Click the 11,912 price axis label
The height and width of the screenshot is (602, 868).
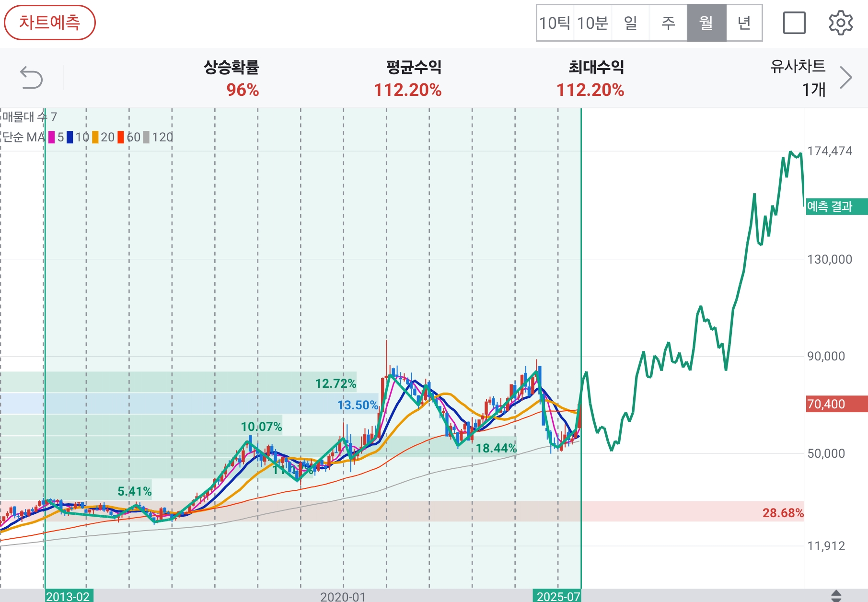point(826,546)
